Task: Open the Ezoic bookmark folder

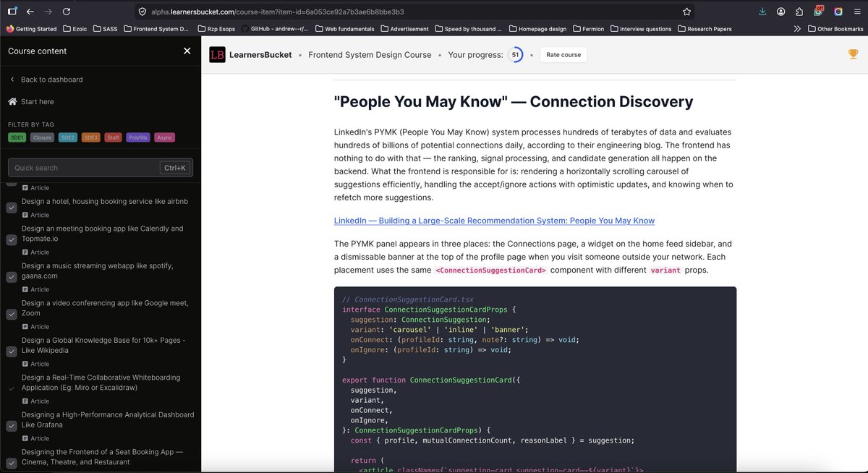Action: pos(75,29)
